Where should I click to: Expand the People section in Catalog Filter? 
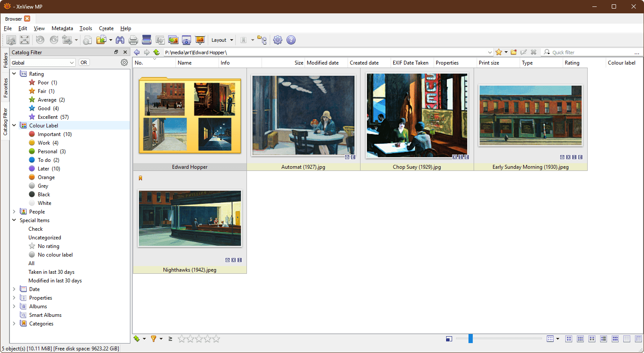pyautogui.click(x=14, y=211)
